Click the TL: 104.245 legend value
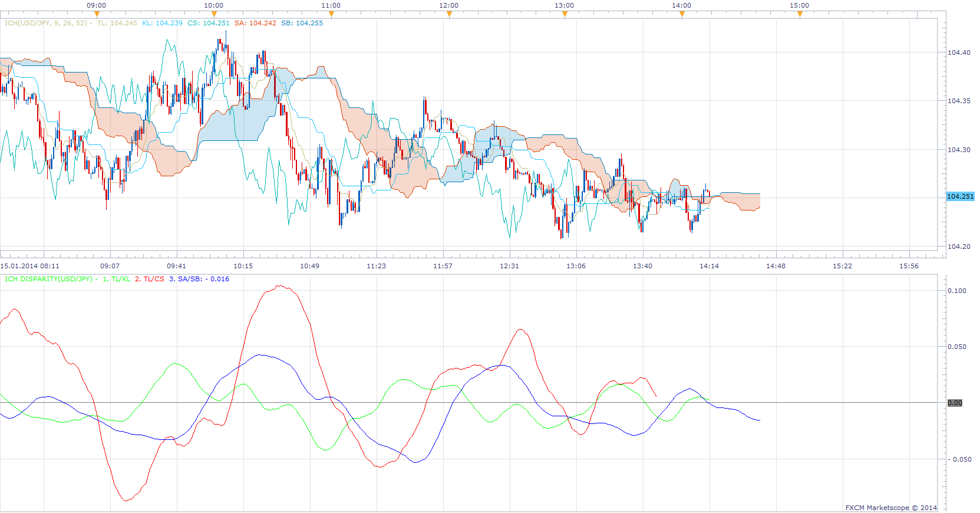Viewport: 980px width, 513px height. tap(117, 23)
